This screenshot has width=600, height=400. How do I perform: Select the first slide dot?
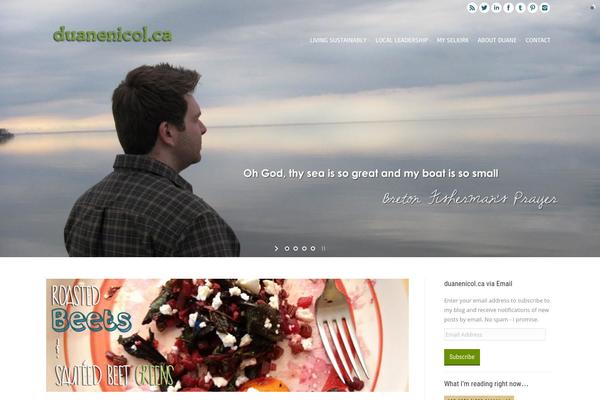point(287,248)
